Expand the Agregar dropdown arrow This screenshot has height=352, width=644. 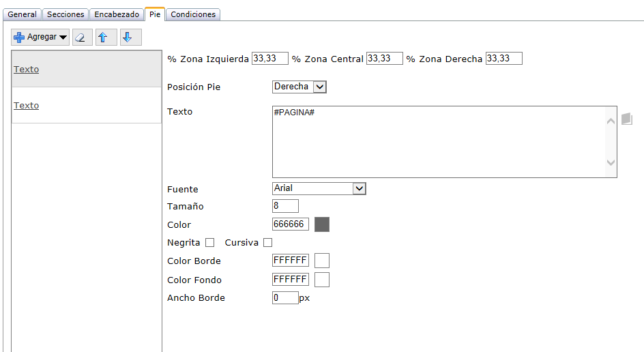click(x=63, y=38)
